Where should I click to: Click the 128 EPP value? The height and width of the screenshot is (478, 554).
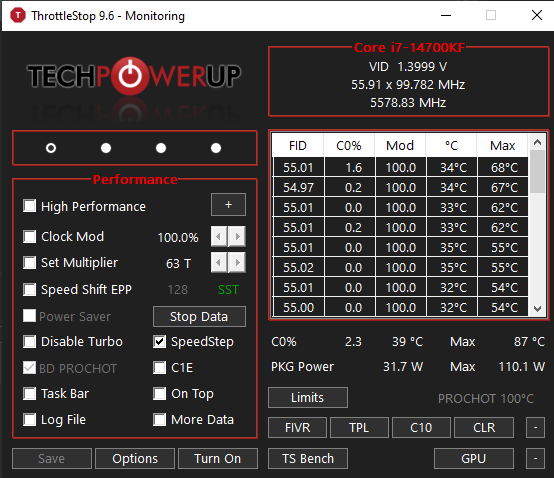coord(177,290)
